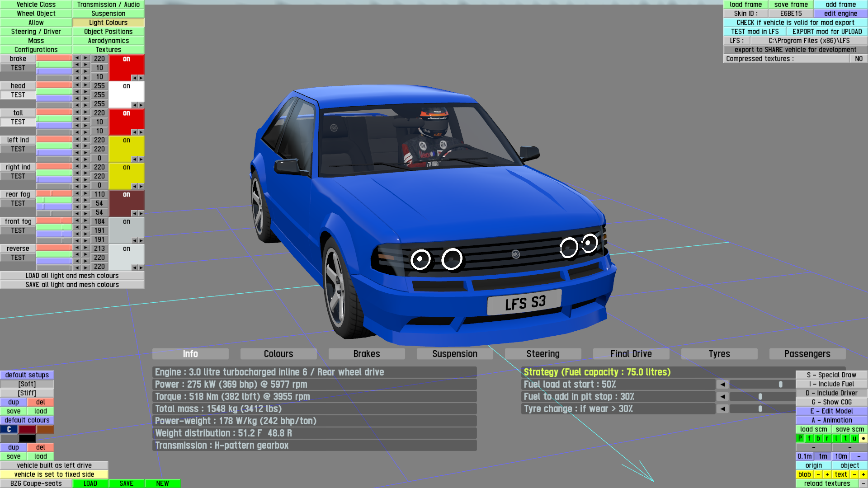Click 'TEST mod in LFS' button

755,32
